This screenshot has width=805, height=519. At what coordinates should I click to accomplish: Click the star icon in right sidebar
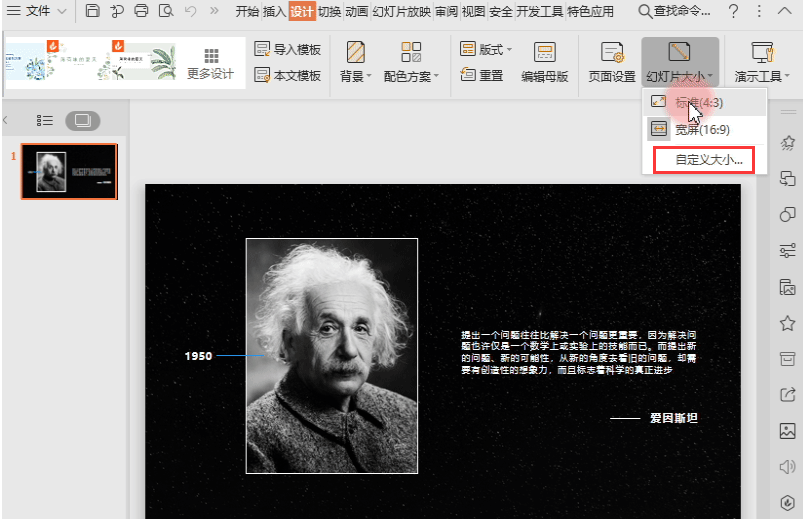787,322
